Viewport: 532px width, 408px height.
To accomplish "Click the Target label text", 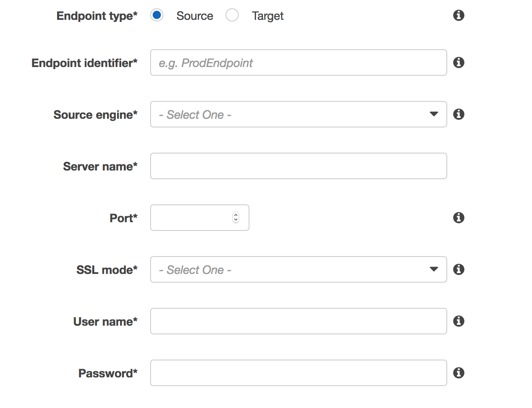I will [x=268, y=16].
